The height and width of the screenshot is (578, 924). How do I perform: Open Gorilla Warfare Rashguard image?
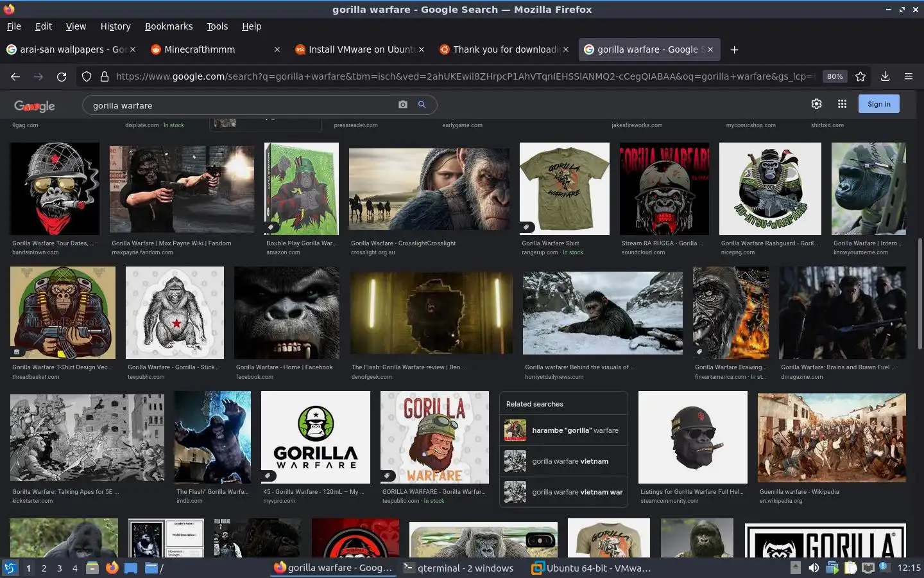(x=770, y=189)
